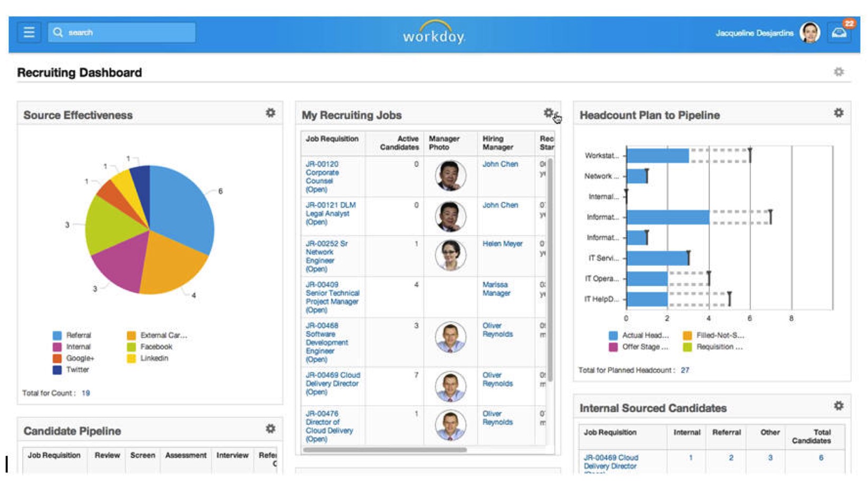The image size is (868, 487).
Task: Click the search magnifier icon
Action: point(60,32)
